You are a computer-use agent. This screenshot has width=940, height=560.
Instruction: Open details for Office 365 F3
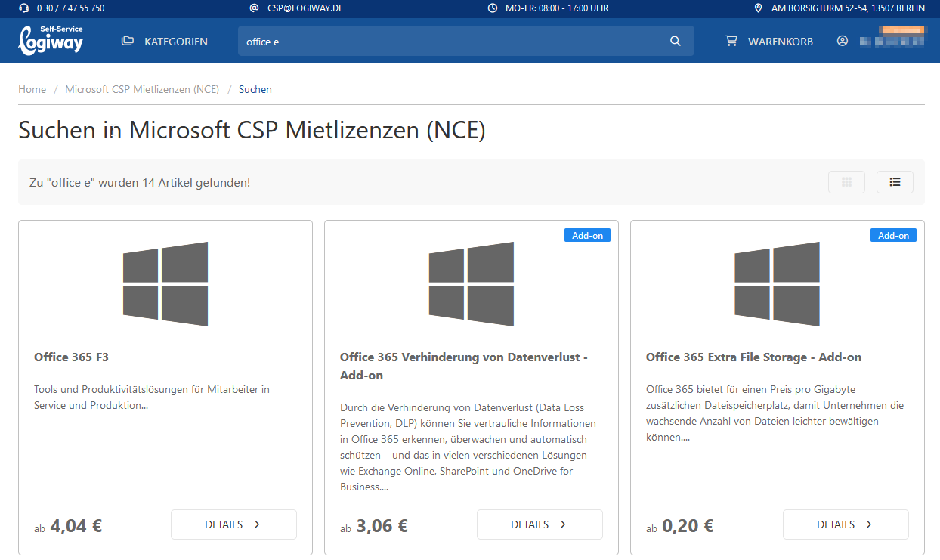tap(233, 524)
